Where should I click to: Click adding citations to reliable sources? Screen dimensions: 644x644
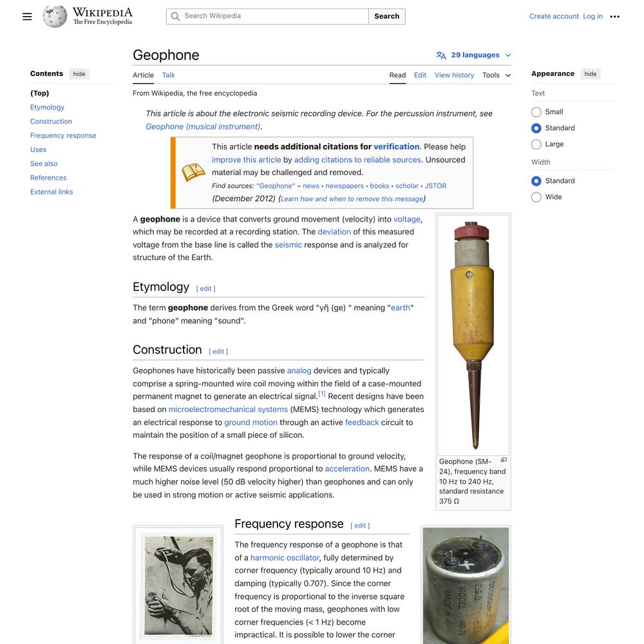(357, 160)
